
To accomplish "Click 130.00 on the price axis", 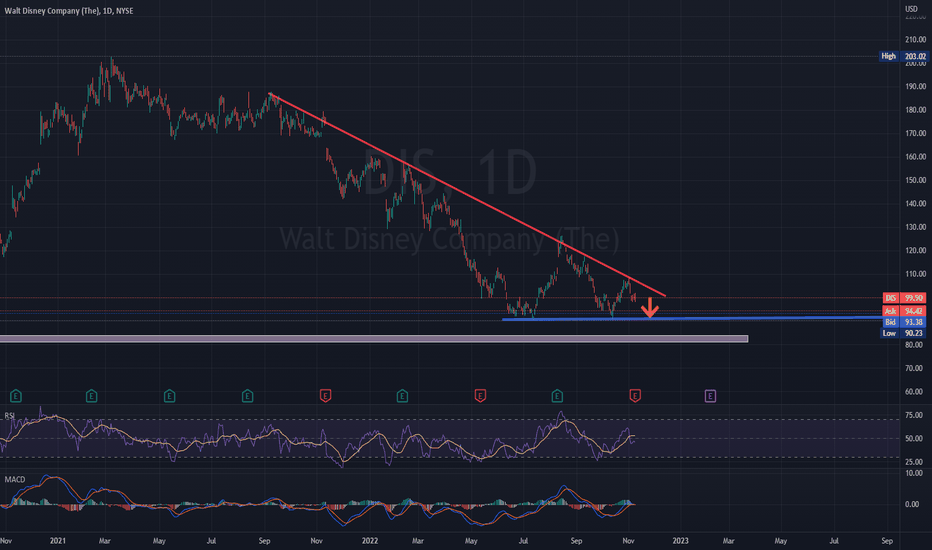I will pyautogui.click(x=915, y=227).
